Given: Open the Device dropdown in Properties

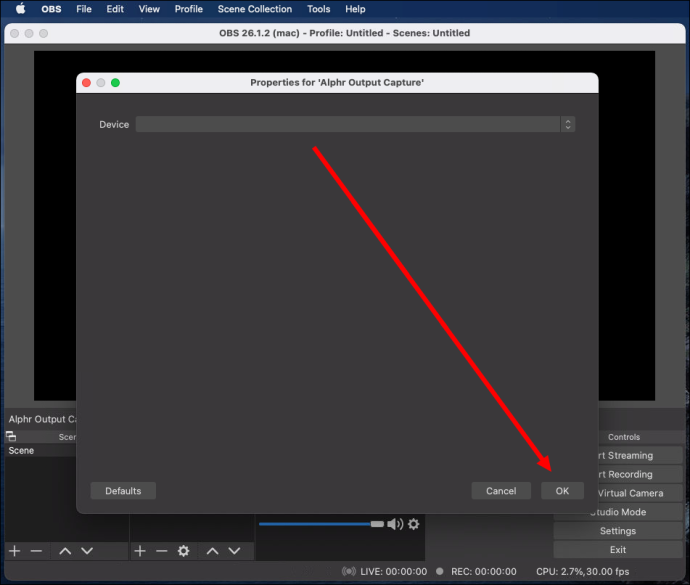Looking at the screenshot, I should pos(355,124).
